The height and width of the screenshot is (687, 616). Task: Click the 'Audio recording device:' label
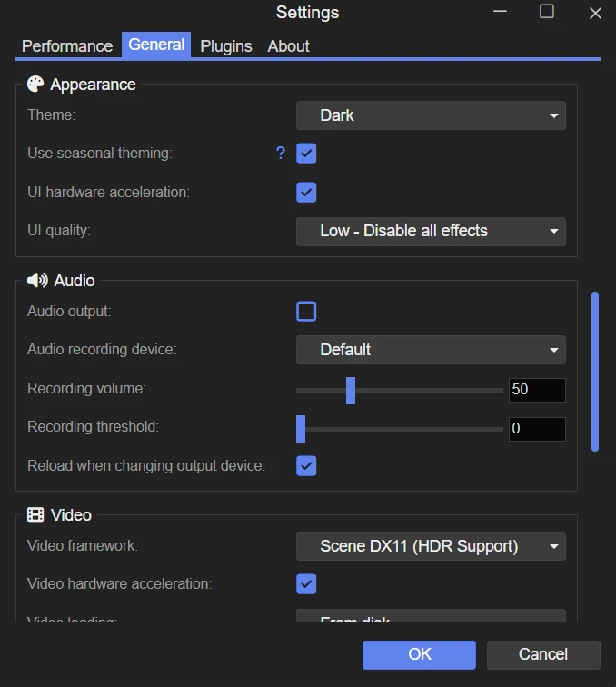pyautogui.click(x=102, y=349)
